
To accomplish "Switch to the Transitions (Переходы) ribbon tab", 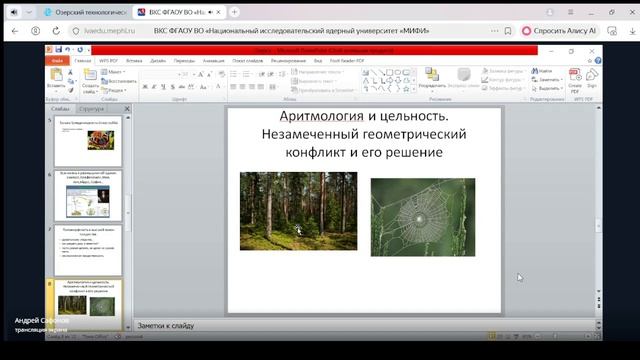I will tap(184, 60).
